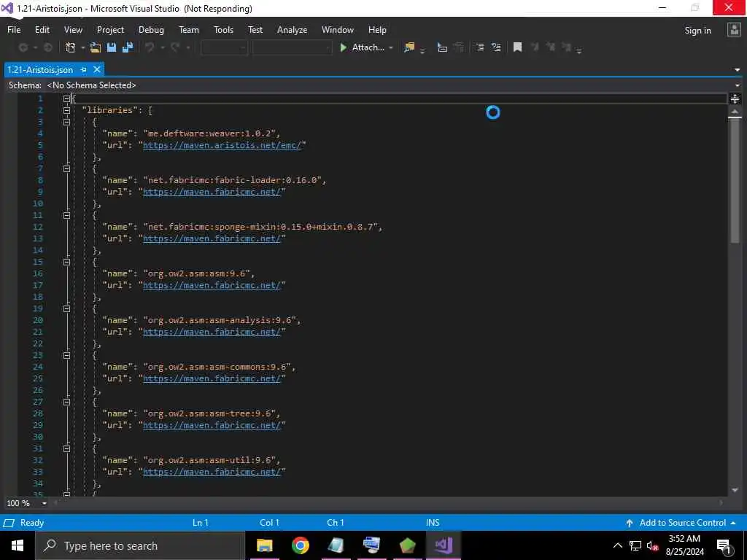Open the Analyze menu
747x560 pixels.
tap(292, 29)
